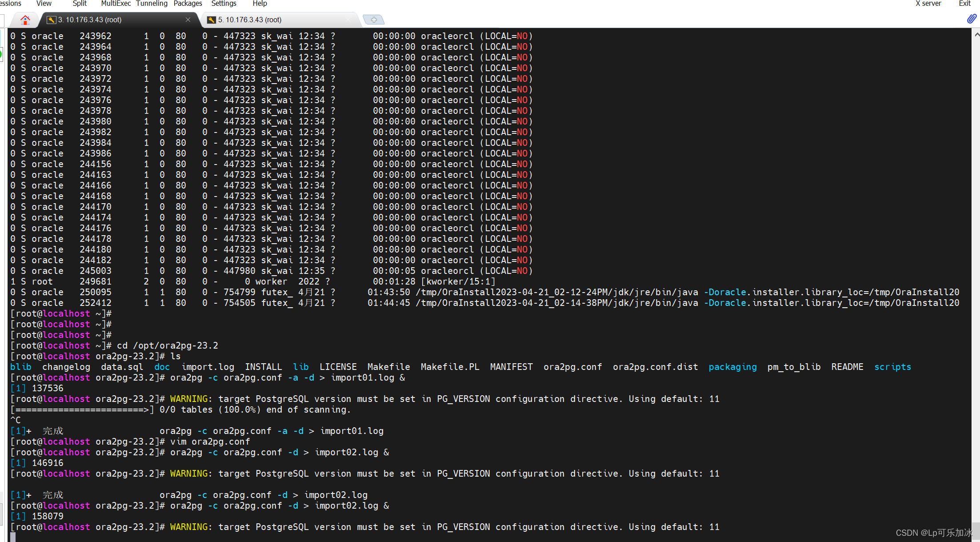980x542 pixels.
Task: Click 'cd /opt/ora2pg-23.2' command text
Action: tap(167, 345)
